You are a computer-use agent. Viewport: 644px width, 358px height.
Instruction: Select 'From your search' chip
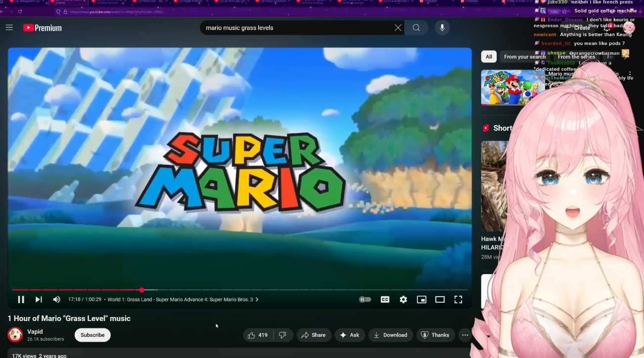524,57
